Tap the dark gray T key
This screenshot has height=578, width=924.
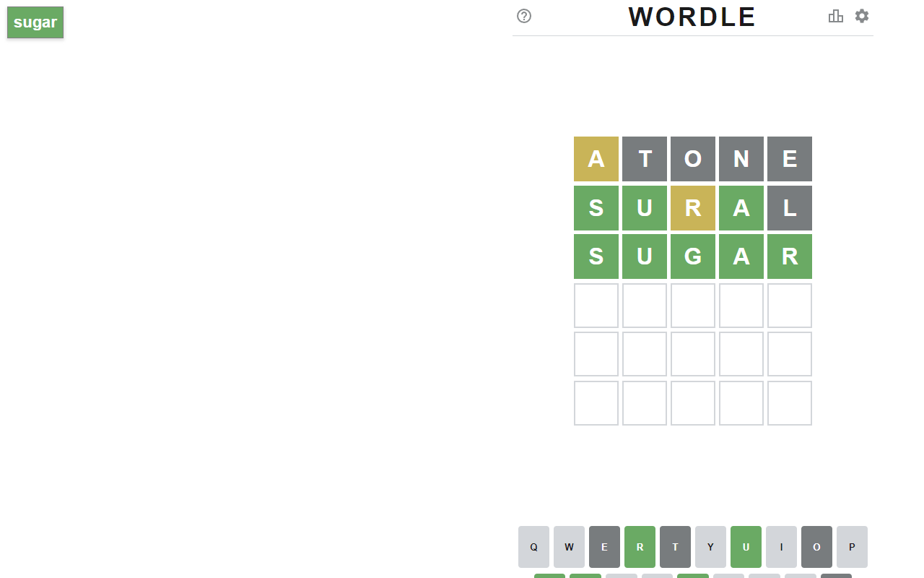click(676, 547)
